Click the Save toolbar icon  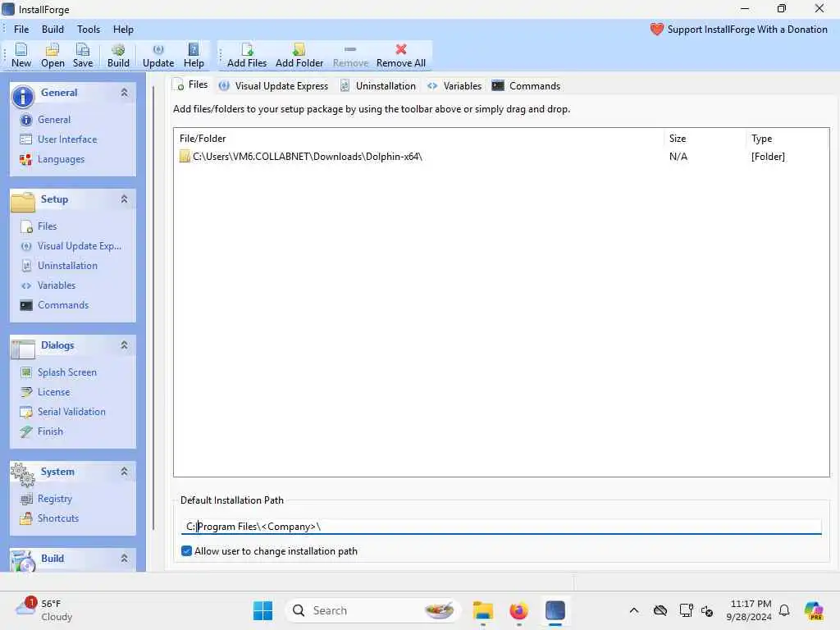[83, 55]
